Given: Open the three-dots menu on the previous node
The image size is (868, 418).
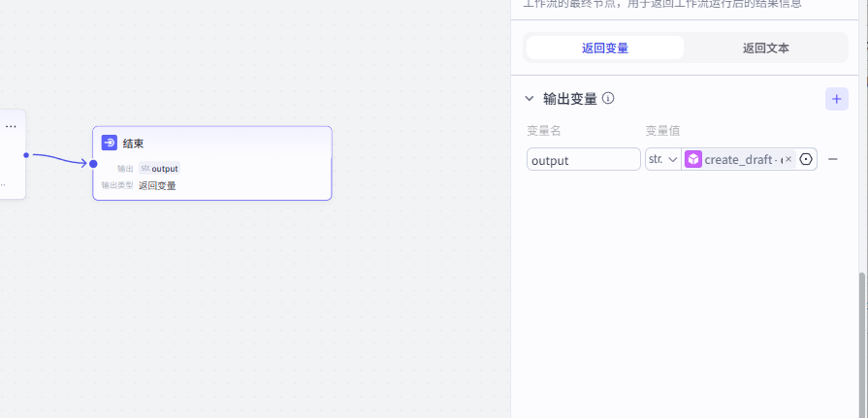Looking at the screenshot, I should click(11, 126).
